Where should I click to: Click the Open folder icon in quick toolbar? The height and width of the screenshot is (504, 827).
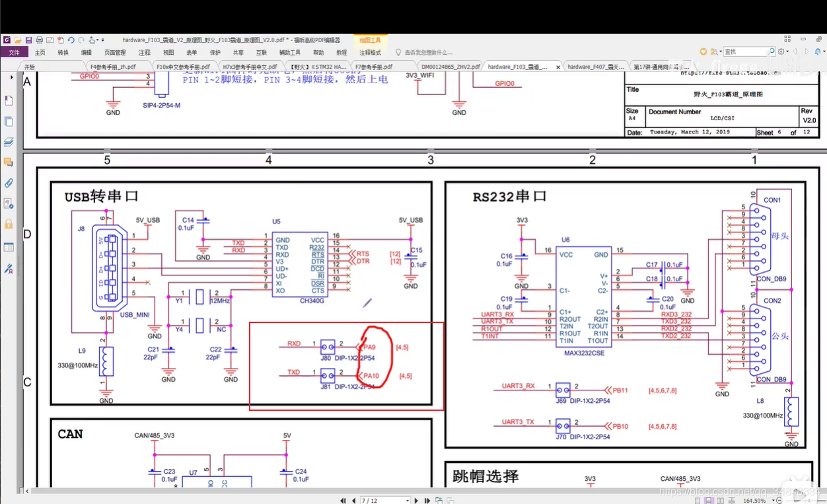tap(18, 40)
